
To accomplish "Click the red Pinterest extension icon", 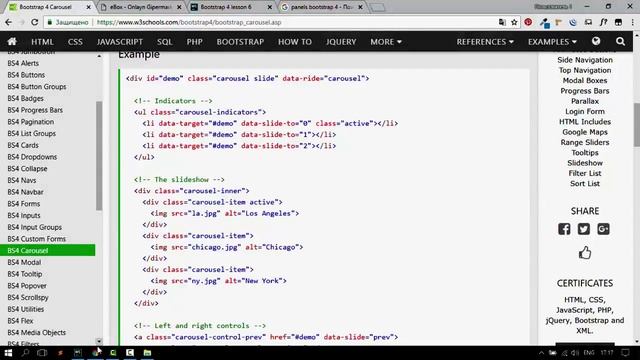I will click(x=528, y=22).
